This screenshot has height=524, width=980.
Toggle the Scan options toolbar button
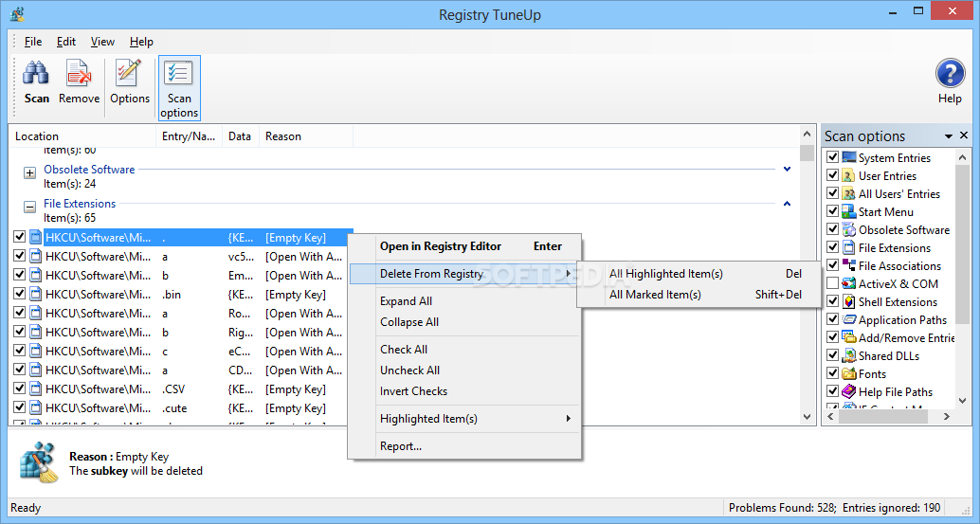(179, 87)
